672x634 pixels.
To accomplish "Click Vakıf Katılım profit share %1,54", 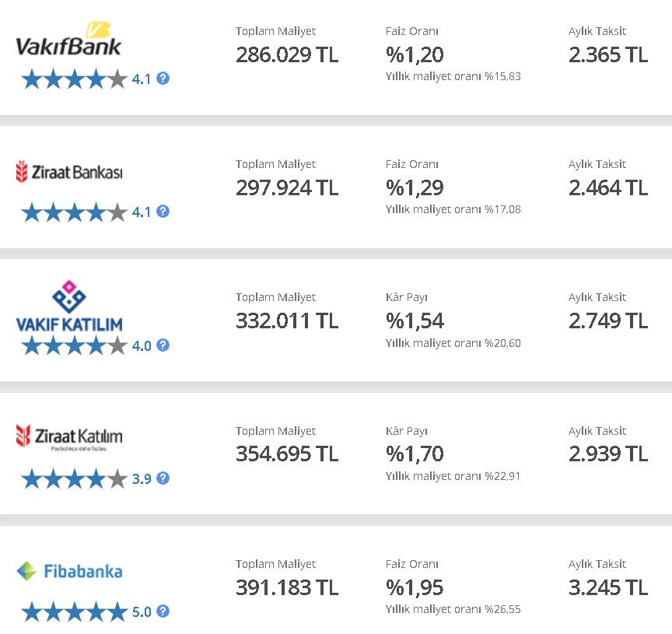I will click(415, 321).
